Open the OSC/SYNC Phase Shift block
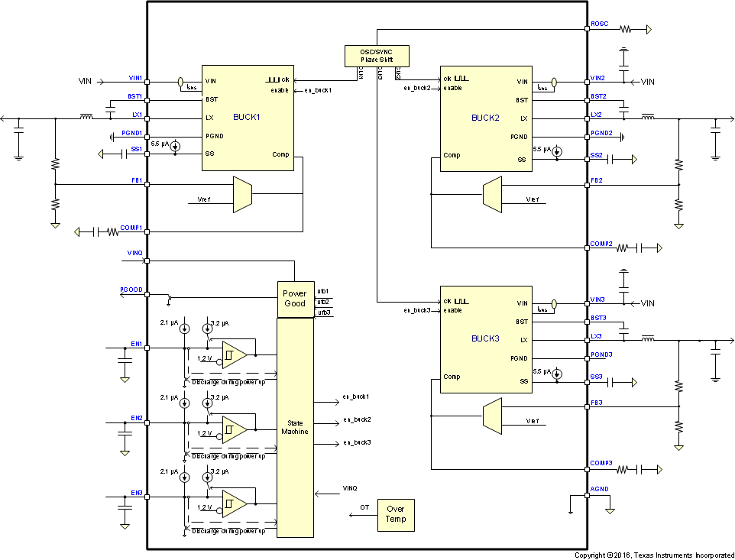735x560 pixels. point(377,56)
